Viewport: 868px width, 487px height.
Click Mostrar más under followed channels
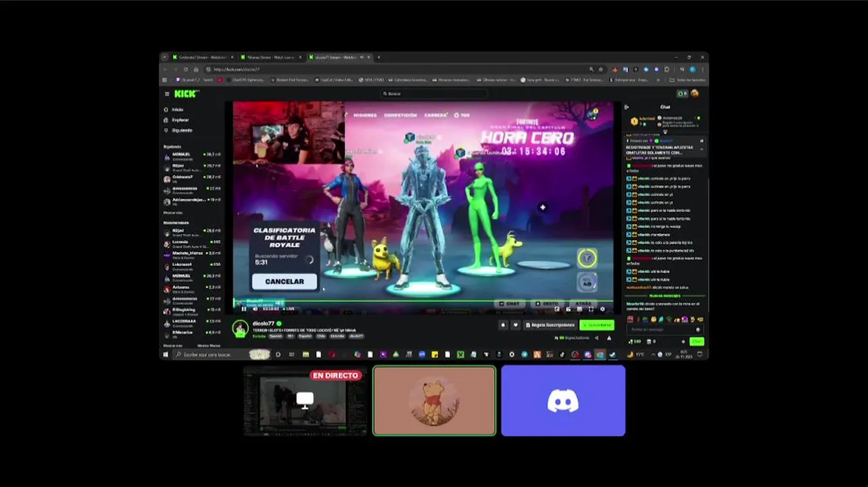point(173,212)
